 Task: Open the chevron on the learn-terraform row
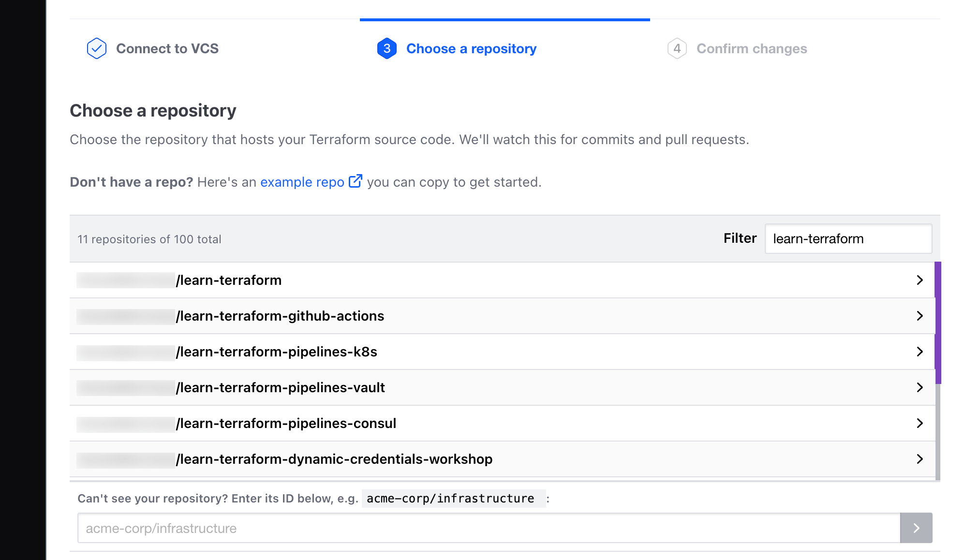click(x=920, y=280)
